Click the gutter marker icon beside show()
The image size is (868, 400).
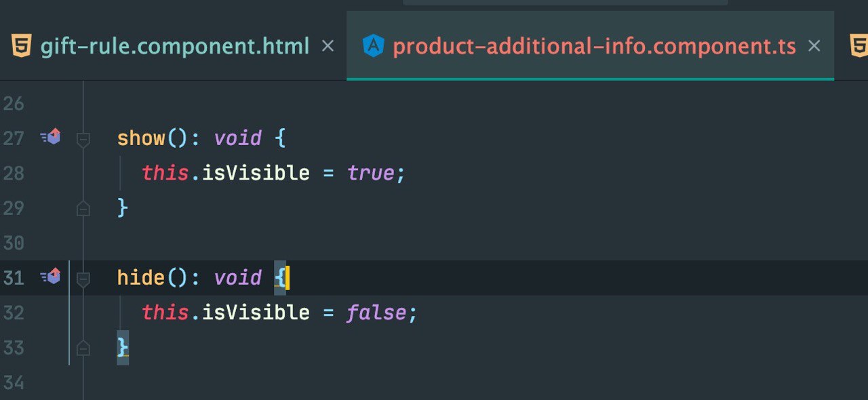[x=51, y=138]
